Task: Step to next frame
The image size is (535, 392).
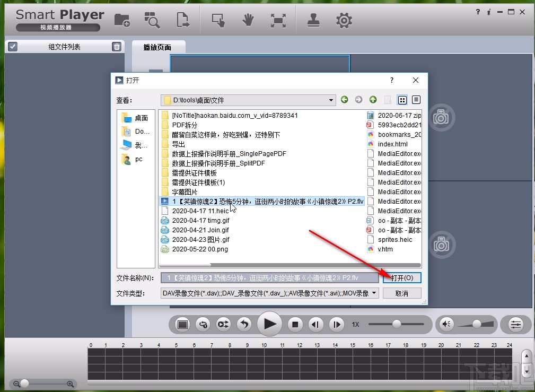Action: [x=336, y=325]
